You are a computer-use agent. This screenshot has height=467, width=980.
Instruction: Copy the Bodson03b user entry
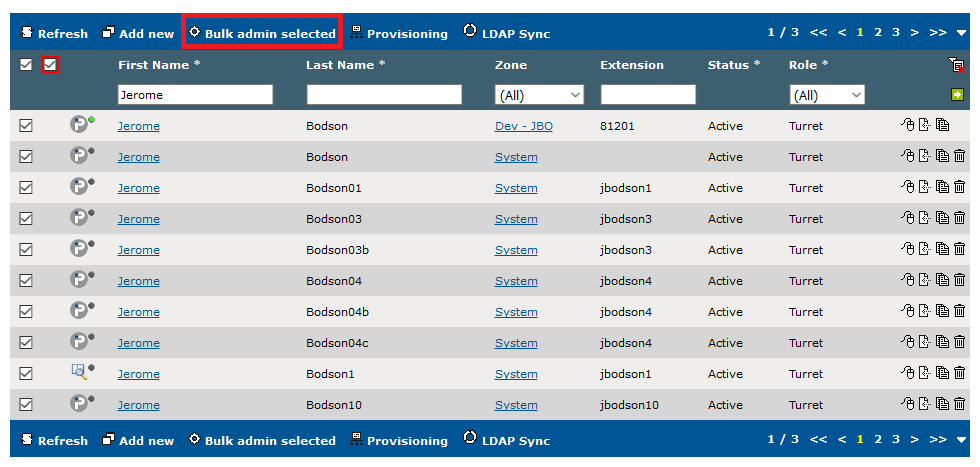click(x=942, y=249)
